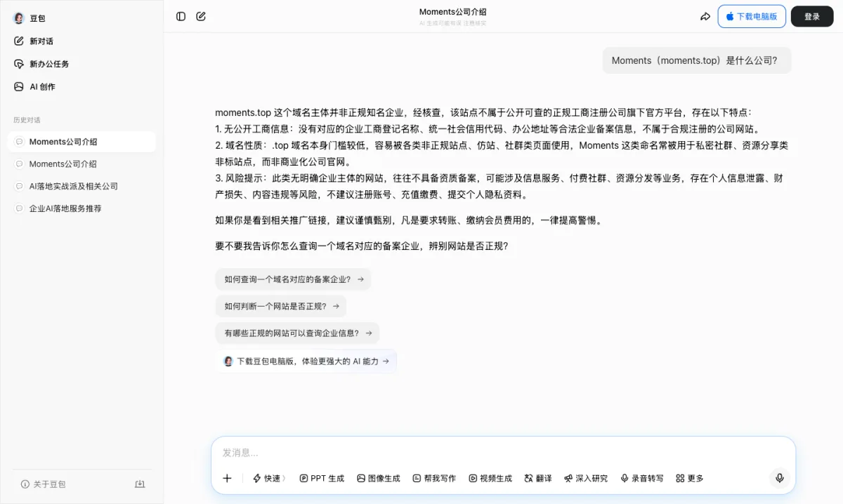Click the microphone voice input icon
Image resolution: width=843 pixels, height=504 pixels.
click(x=779, y=478)
